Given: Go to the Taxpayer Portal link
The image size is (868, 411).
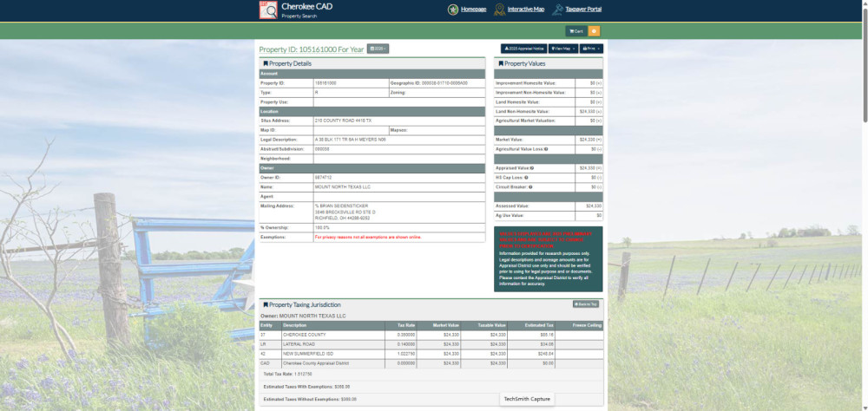Looking at the screenshot, I should pos(583,10).
